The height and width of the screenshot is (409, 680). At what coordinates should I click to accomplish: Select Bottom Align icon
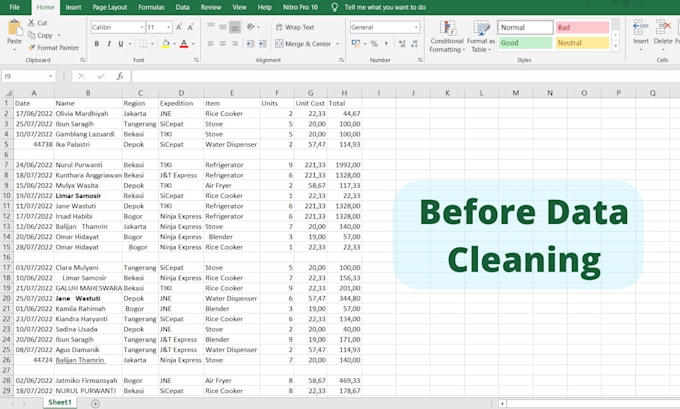(x=235, y=27)
